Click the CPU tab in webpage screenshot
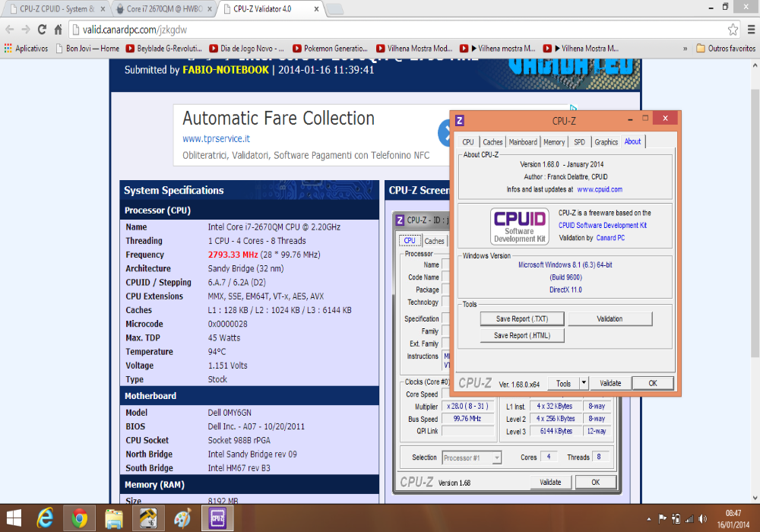760x532 pixels. point(410,240)
